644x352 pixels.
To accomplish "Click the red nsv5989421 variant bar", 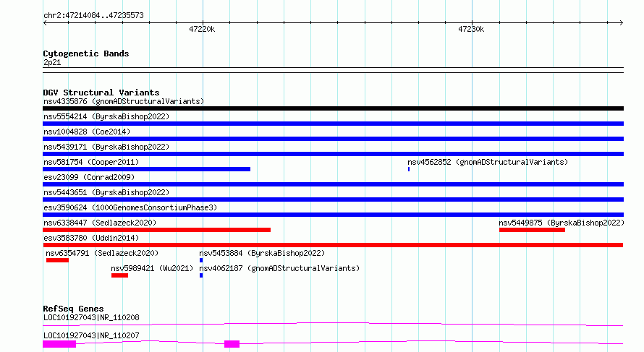I will click(x=119, y=275).
